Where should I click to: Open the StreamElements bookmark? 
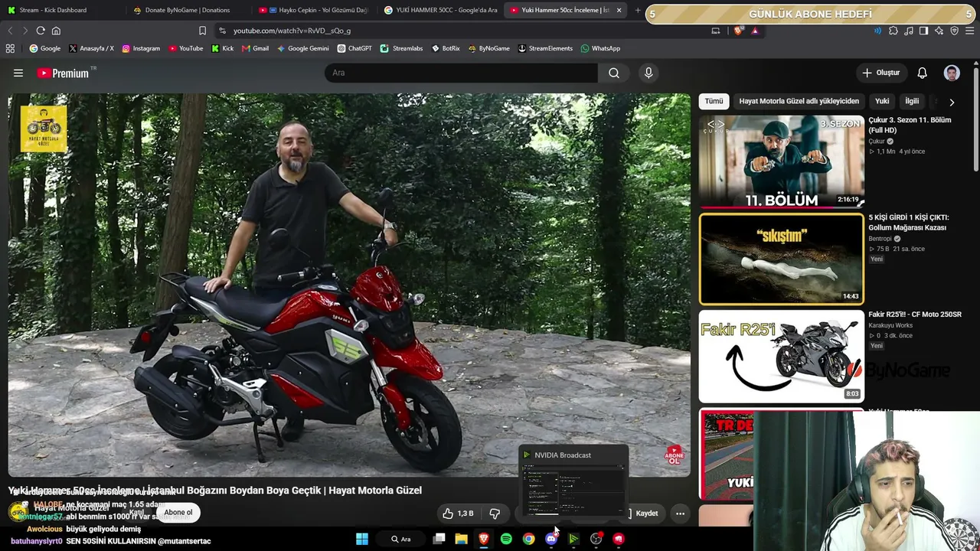[x=545, y=48]
